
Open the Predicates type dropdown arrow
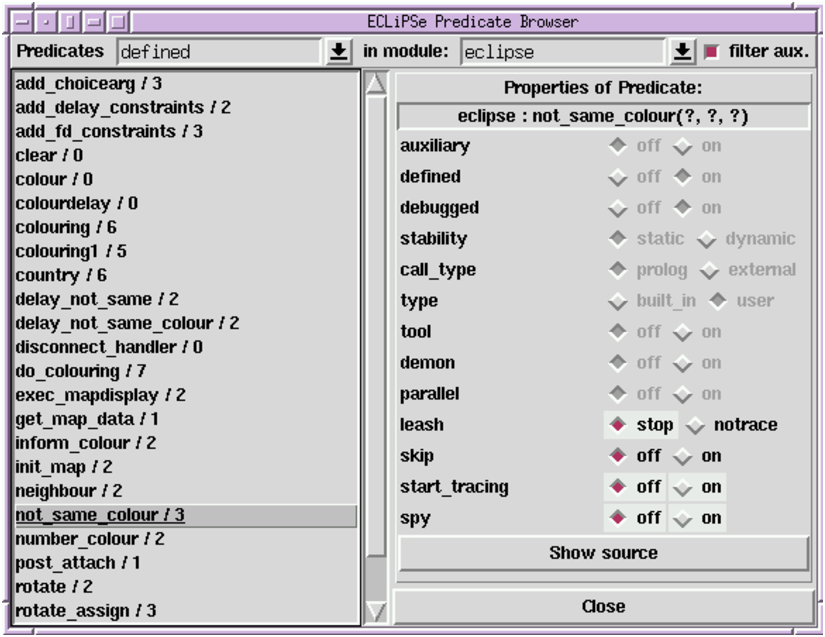pyautogui.click(x=339, y=51)
